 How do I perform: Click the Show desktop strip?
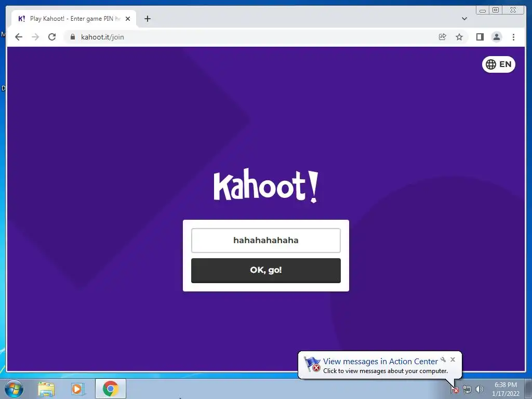(x=528, y=389)
